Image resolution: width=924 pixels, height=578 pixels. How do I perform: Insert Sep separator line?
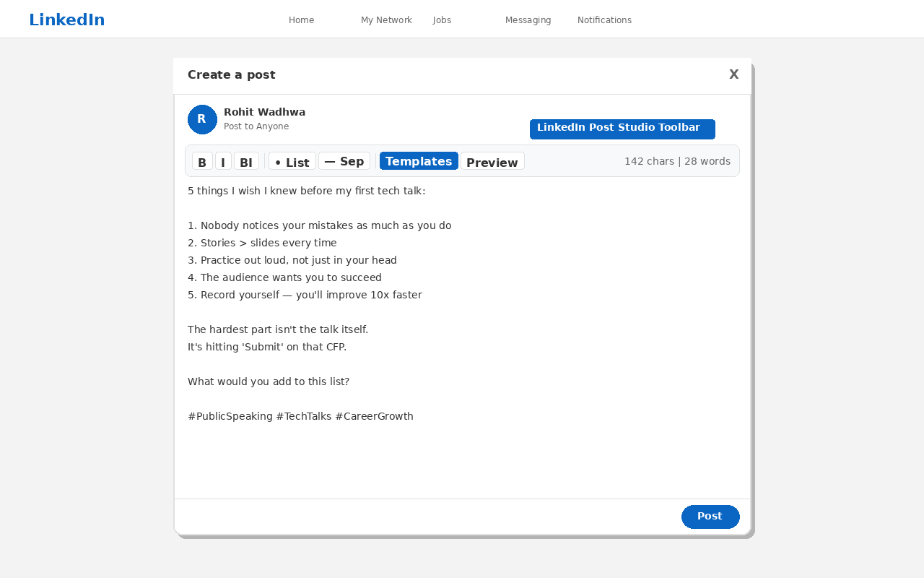[344, 161]
